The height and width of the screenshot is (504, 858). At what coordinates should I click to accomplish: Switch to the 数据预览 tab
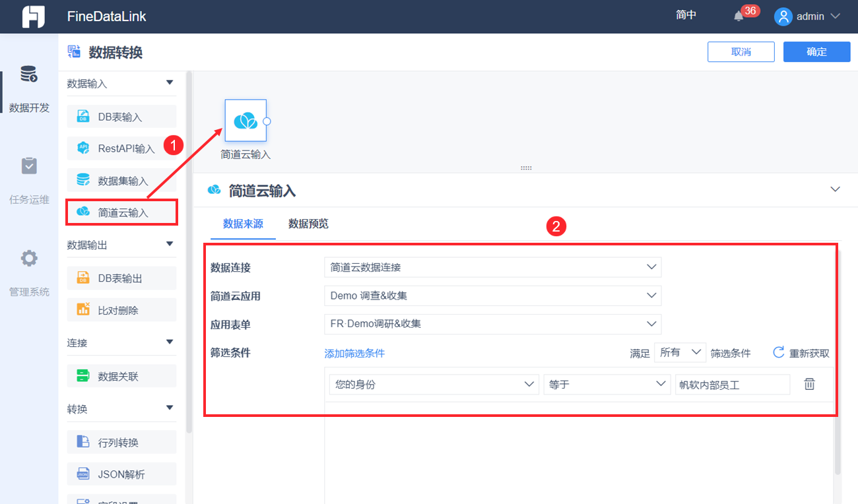[308, 224]
